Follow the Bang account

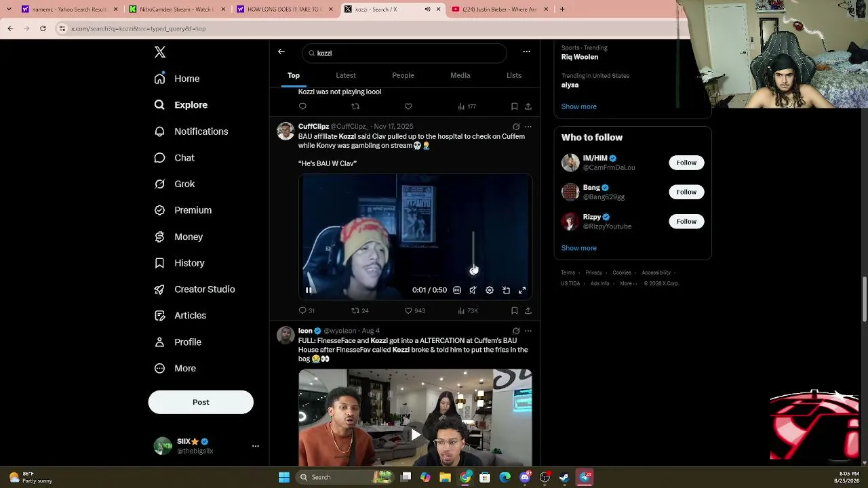(x=686, y=192)
